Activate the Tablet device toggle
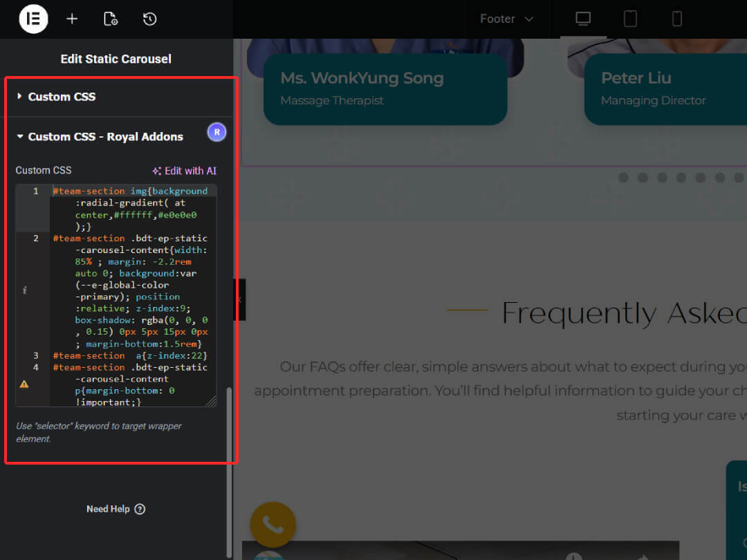 (x=630, y=19)
